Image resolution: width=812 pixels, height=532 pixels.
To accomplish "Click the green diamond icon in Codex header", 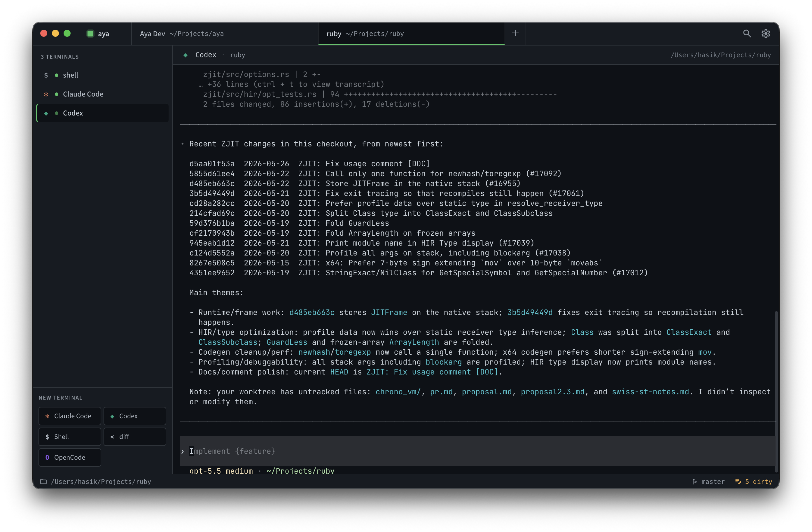I will click(x=185, y=55).
